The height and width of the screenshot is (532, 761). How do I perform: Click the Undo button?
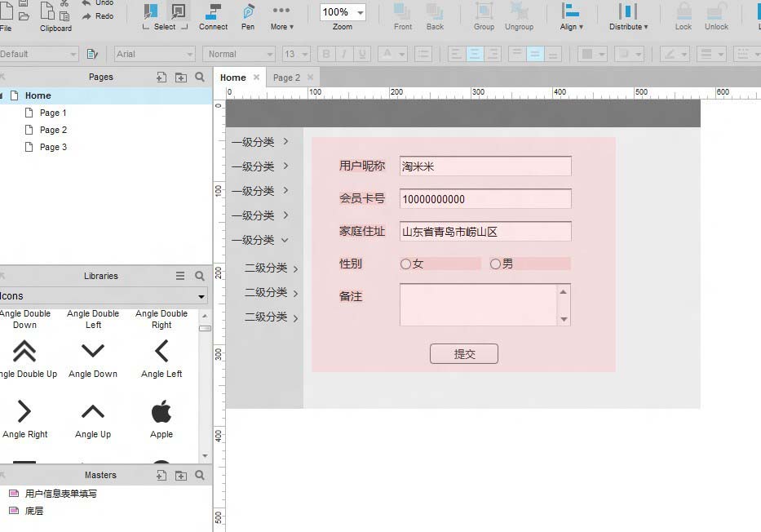tap(98, 3)
